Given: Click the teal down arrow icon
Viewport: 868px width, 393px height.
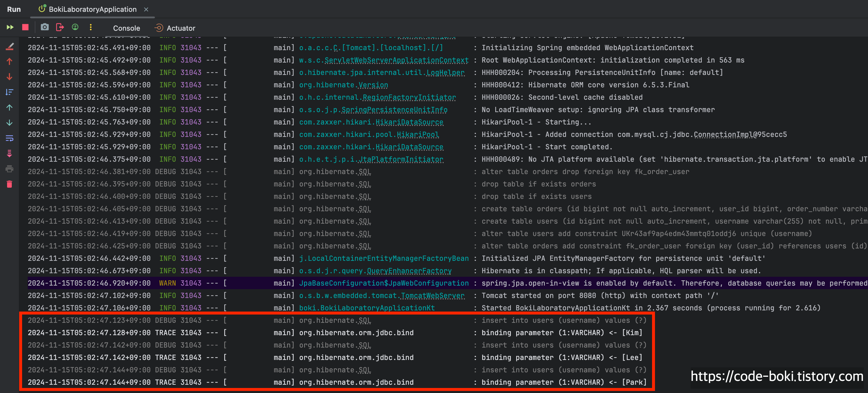Looking at the screenshot, I should [9, 123].
